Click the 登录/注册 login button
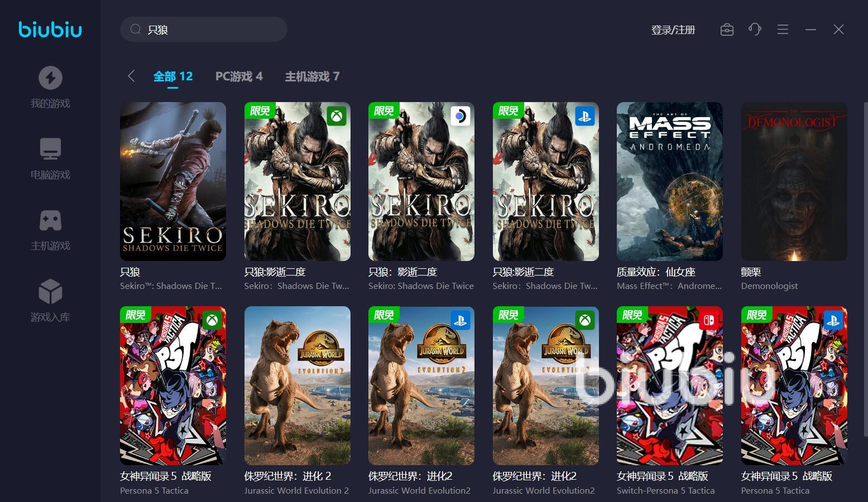Screen dimensions: 868x502 pyautogui.click(x=673, y=30)
